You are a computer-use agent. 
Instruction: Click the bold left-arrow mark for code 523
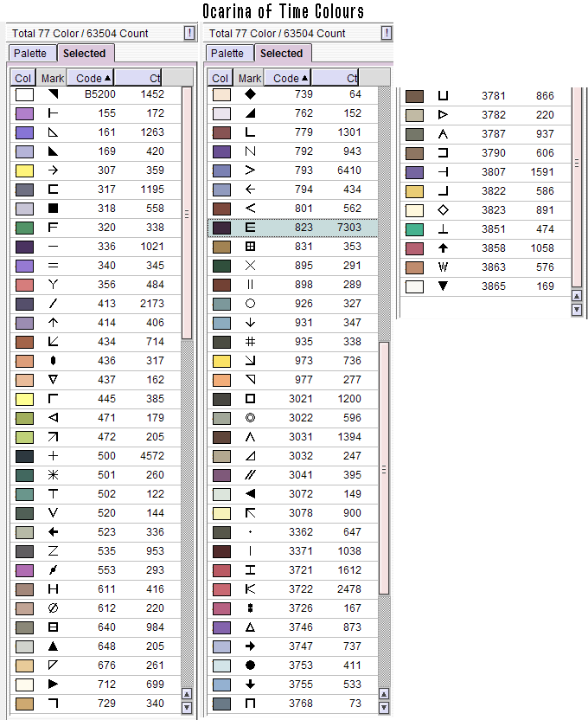54,532
